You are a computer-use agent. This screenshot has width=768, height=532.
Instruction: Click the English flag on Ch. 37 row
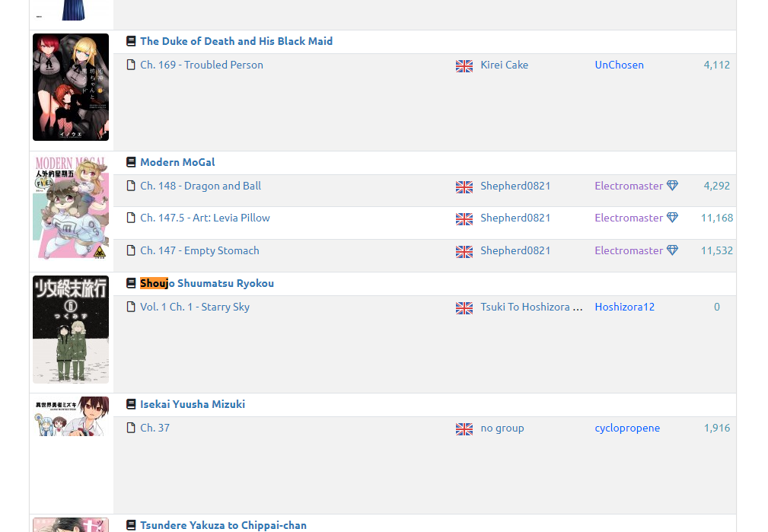click(464, 428)
